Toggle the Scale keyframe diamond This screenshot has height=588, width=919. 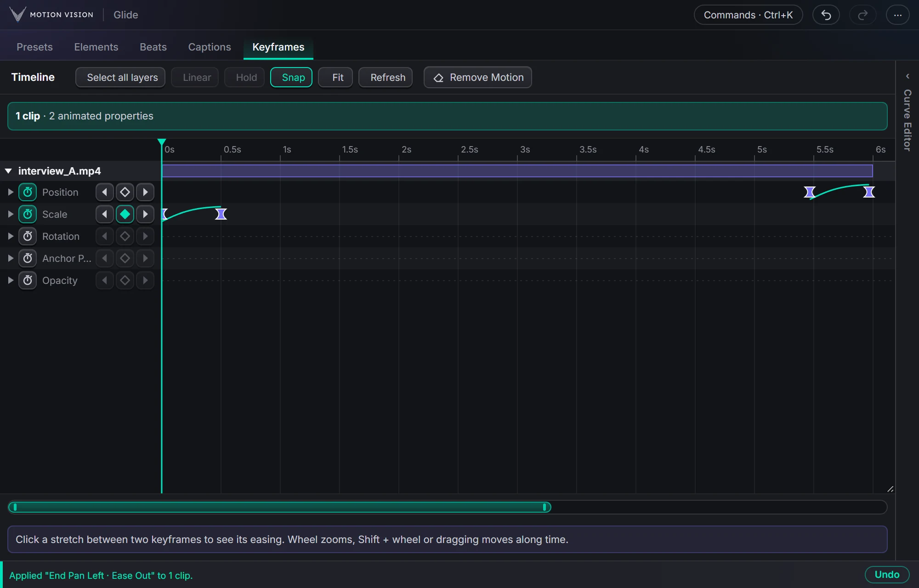(x=125, y=214)
